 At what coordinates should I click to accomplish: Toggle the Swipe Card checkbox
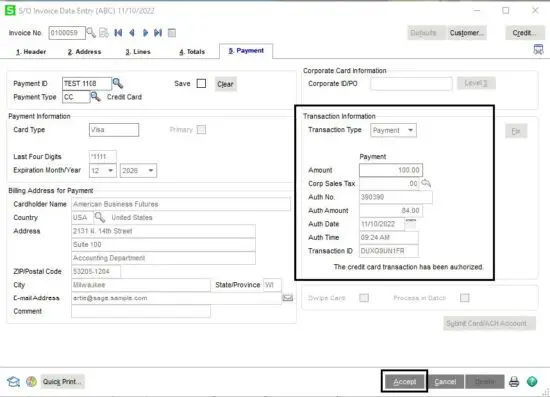pos(364,298)
